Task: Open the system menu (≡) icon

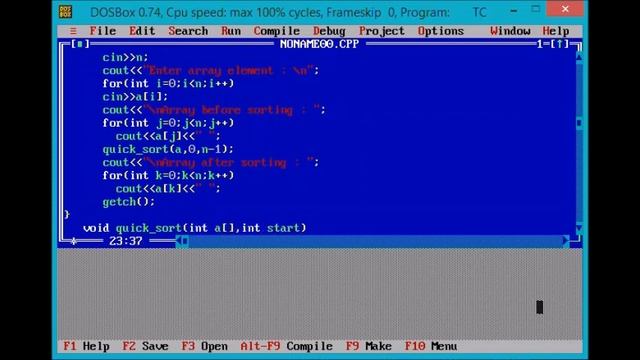Action: (73, 31)
